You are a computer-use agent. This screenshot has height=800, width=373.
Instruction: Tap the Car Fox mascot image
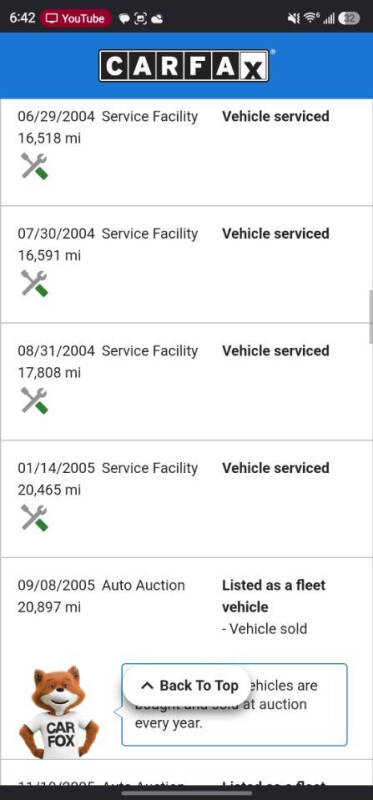click(x=59, y=711)
